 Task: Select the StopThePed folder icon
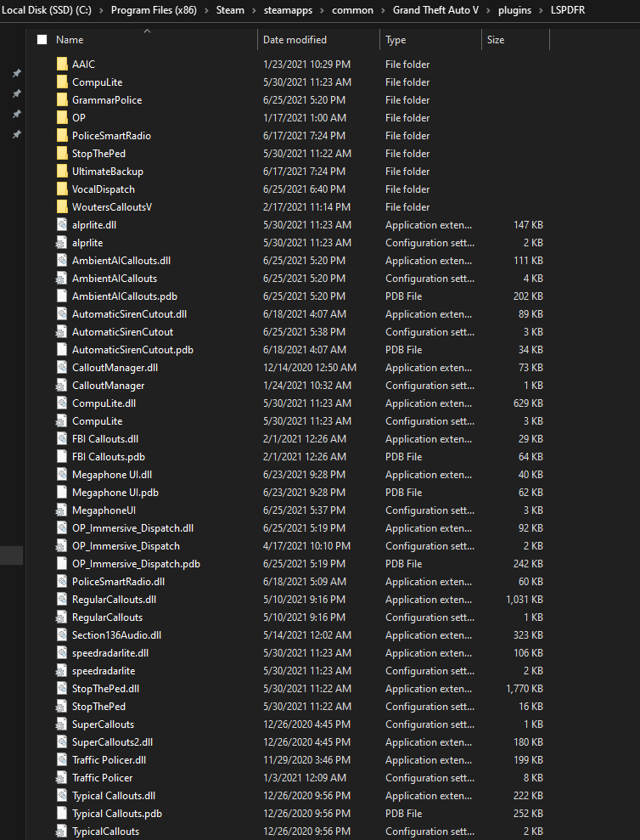click(62, 153)
